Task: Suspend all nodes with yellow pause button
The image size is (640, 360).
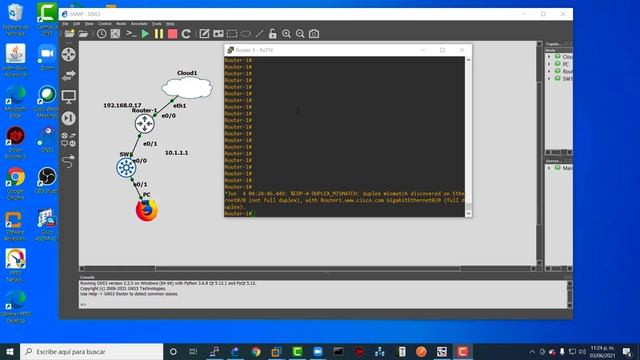Action: tap(159, 33)
